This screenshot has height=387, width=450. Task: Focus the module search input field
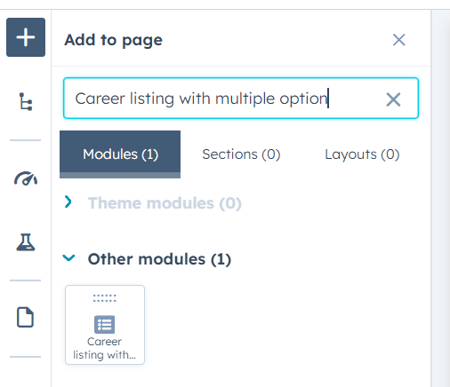point(241,98)
